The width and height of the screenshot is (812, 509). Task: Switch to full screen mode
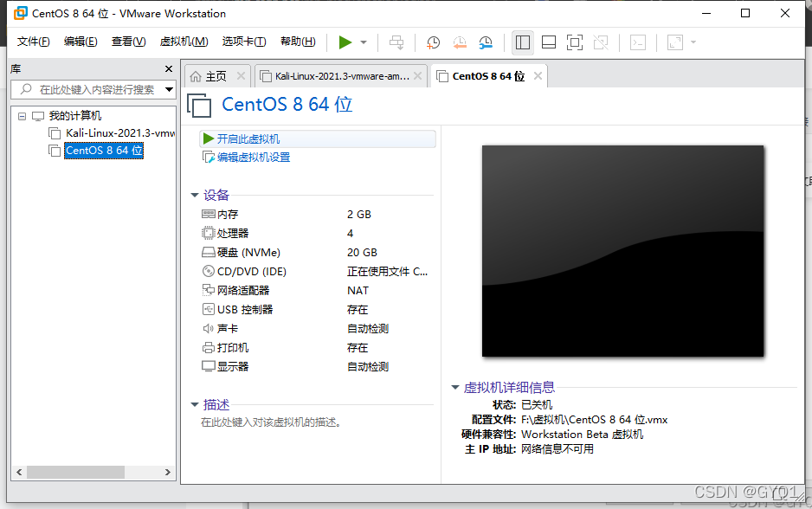[574, 42]
